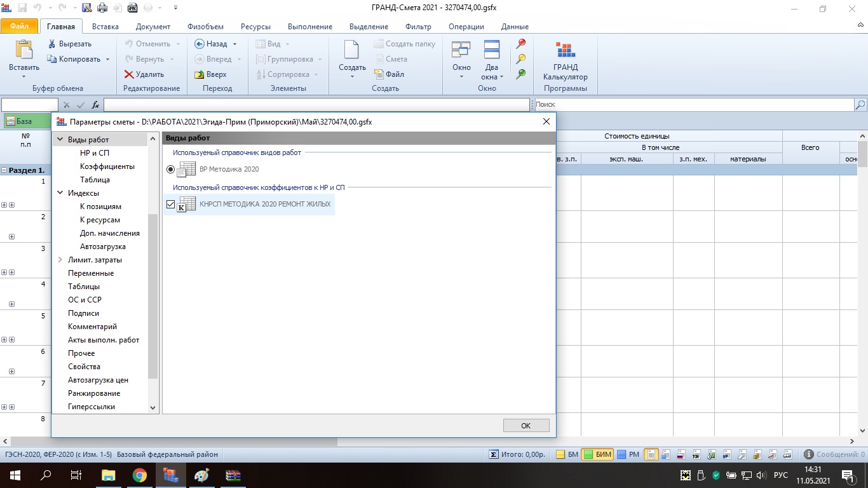The width and height of the screenshot is (868, 488).
Task: Toggle the БМ mode in status bar
Action: pos(567,454)
